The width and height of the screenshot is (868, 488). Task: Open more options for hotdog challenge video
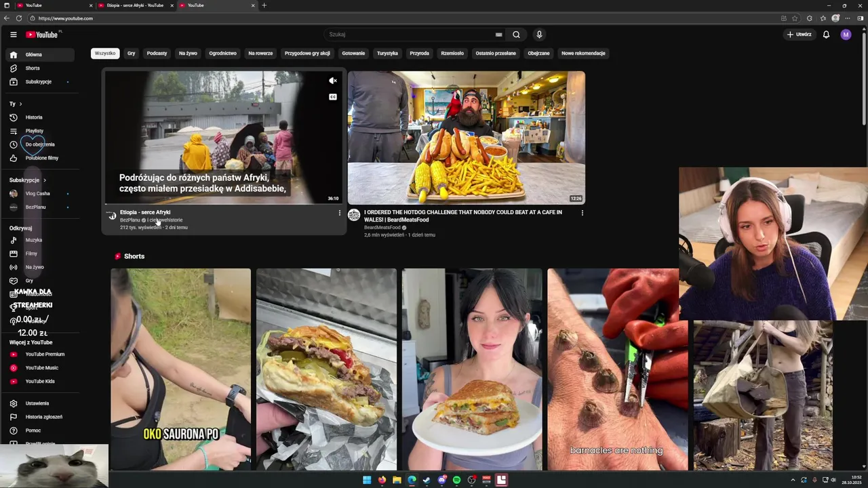pyautogui.click(x=582, y=213)
